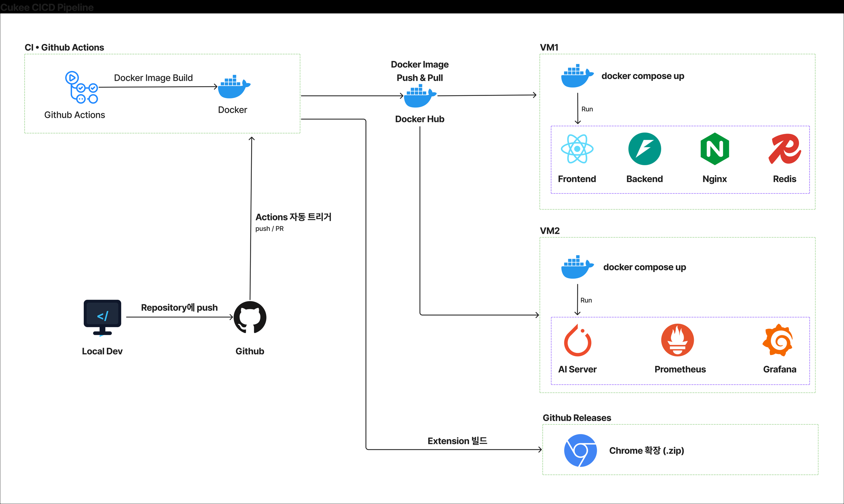Select the Prometheus flame icon
Screen dimensions: 844x504
point(677,340)
